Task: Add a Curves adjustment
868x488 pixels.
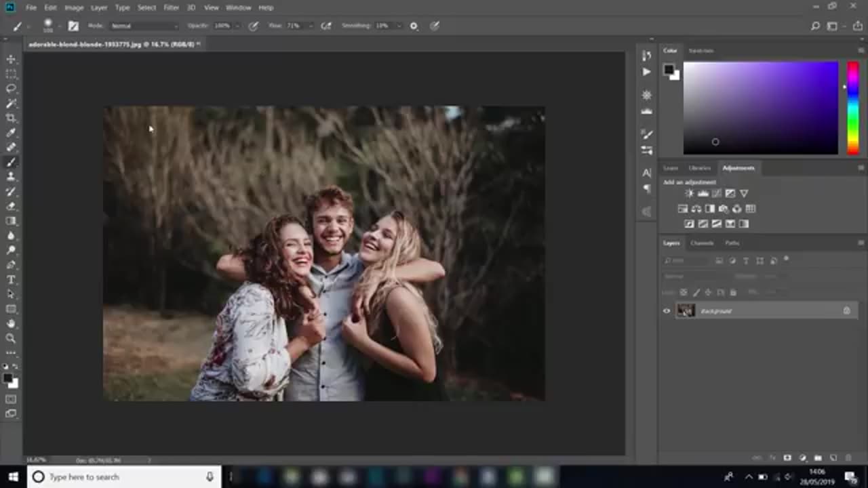Action: [x=717, y=194]
